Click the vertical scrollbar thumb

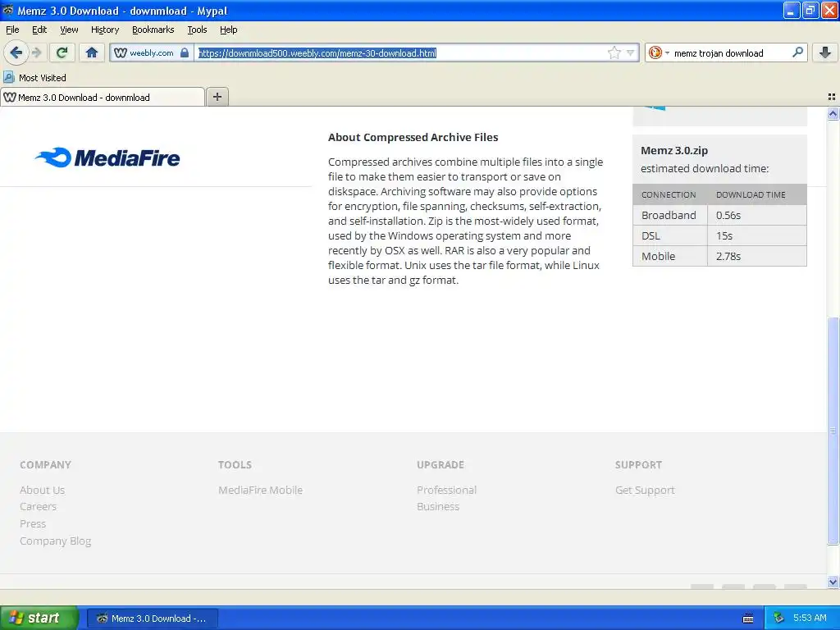tap(833, 431)
